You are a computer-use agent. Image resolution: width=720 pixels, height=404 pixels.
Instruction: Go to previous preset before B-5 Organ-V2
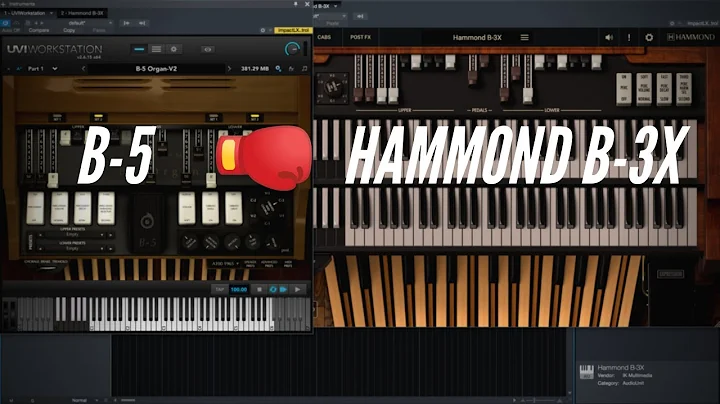pyautogui.click(x=83, y=69)
